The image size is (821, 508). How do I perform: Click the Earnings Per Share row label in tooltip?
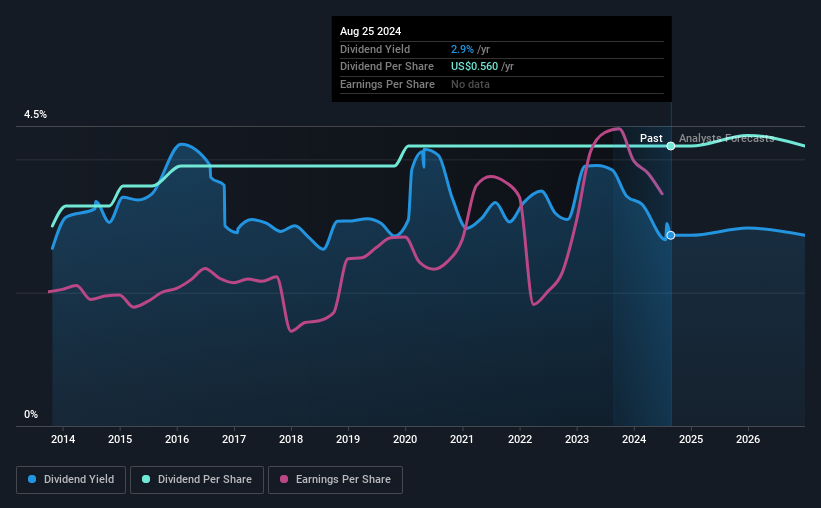(387, 84)
